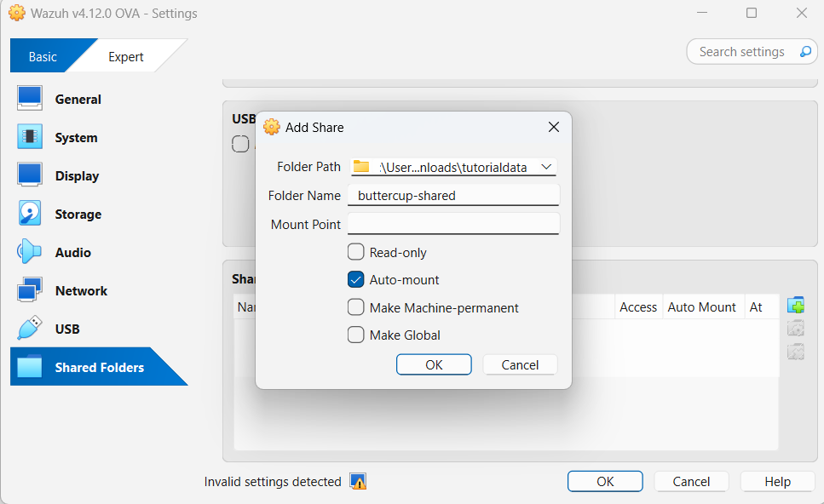Open Display settings monitor icon
Viewport: 824px width, 504px height.
(x=30, y=175)
